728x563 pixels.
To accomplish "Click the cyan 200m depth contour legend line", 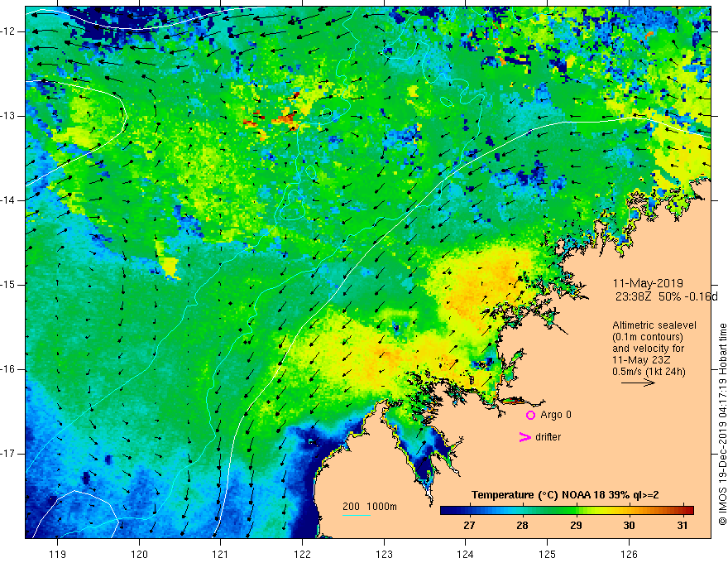I will [357, 515].
